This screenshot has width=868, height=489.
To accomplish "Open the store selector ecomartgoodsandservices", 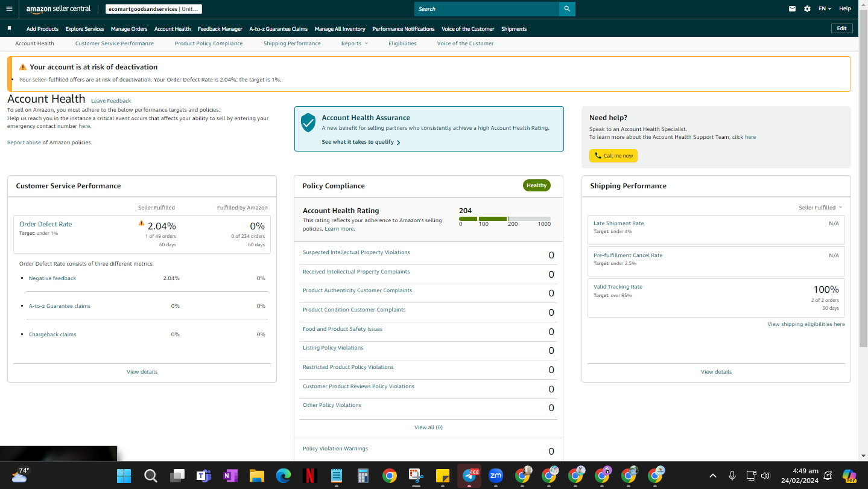I will 154,9.
